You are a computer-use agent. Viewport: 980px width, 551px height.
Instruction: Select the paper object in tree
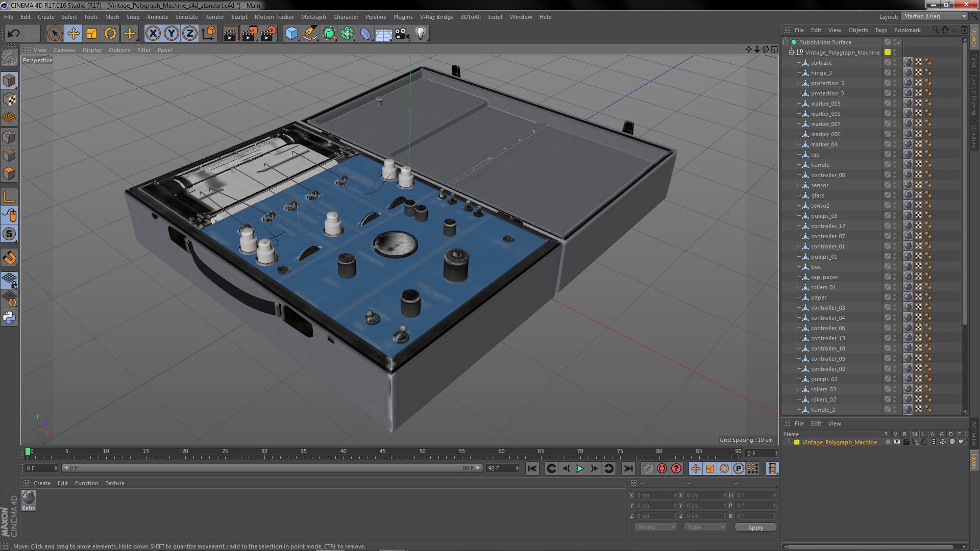pyautogui.click(x=818, y=297)
